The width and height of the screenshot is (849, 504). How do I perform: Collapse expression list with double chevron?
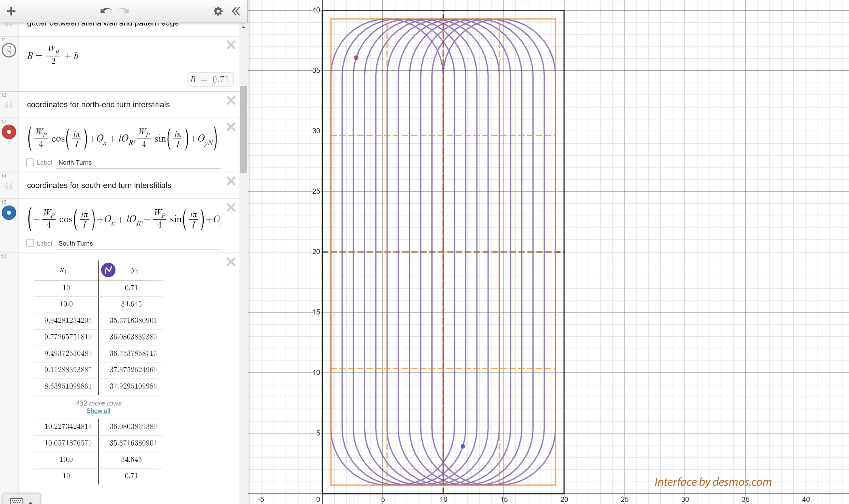[x=236, y=11]
